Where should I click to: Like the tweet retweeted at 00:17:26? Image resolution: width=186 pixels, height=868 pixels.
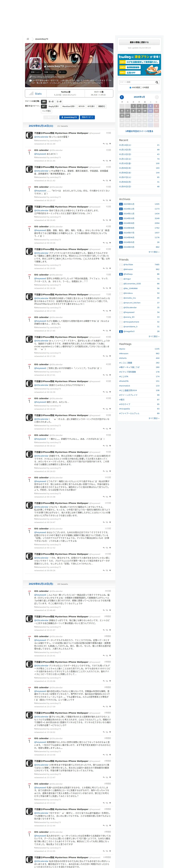pos(110,356)
